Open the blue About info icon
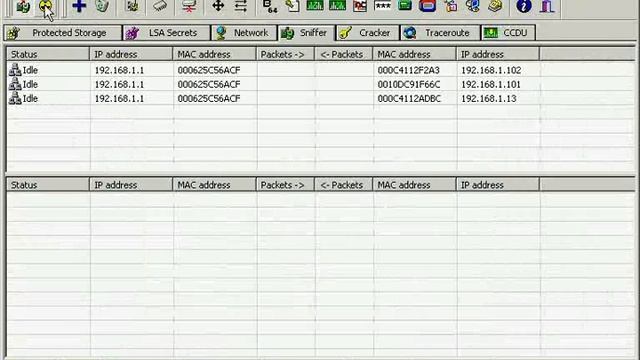Image resolution: width=640 pixels, height=360 pixels. pyautogui.click(x=524, y=6)
